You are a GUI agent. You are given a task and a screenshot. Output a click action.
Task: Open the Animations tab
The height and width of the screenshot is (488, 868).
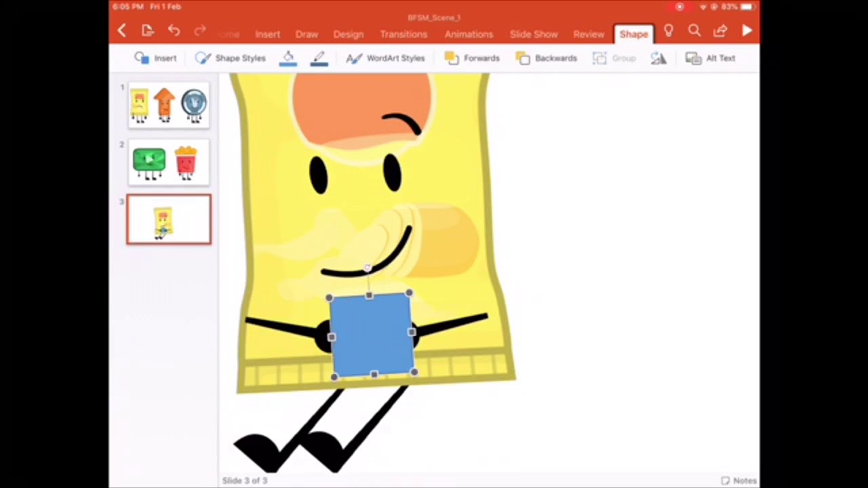469,34
